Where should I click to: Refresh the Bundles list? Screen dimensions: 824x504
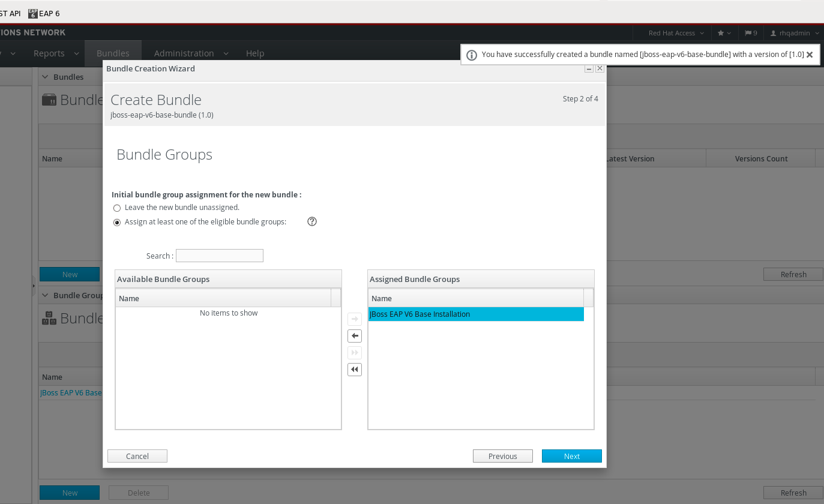[x=793, y=274]
